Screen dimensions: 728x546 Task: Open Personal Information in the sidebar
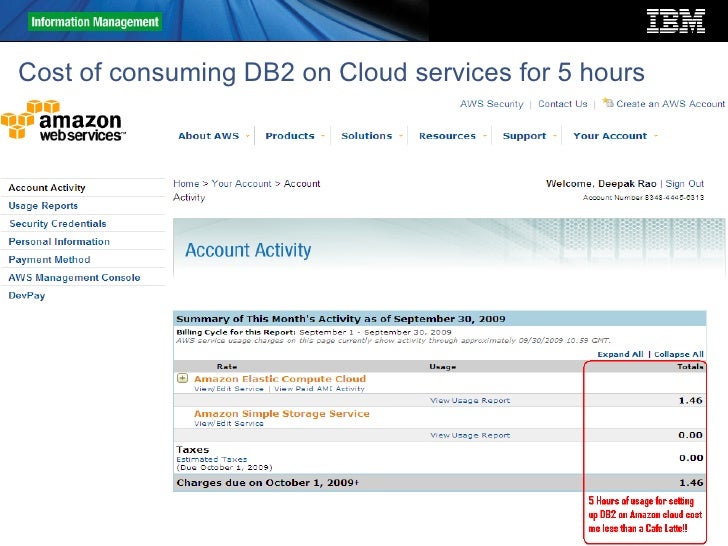pyautogui.click(x=59, y=242)
